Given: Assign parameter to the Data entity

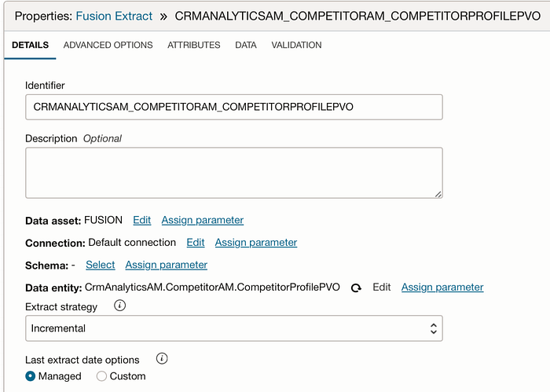Looking at the screenshot, I should (442, 288).
